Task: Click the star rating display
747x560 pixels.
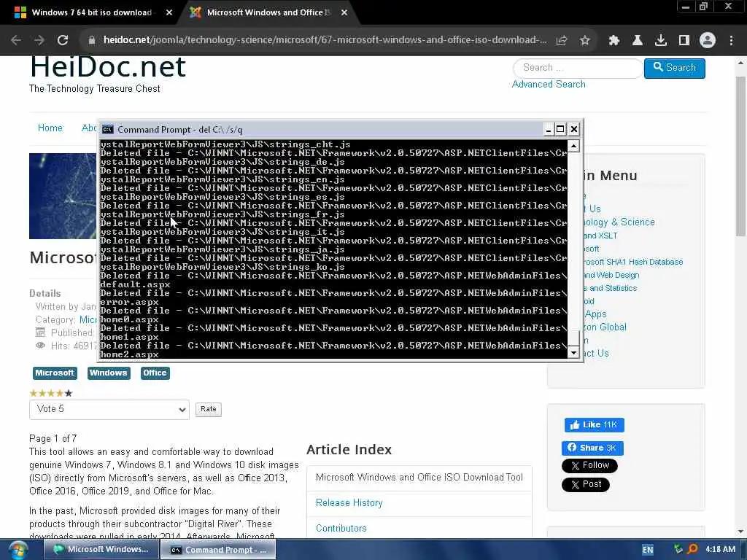Action: coord(51,393)
